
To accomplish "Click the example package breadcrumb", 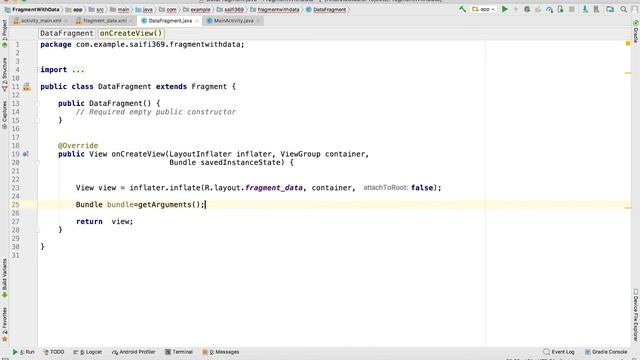I will [x=197, y=9].
